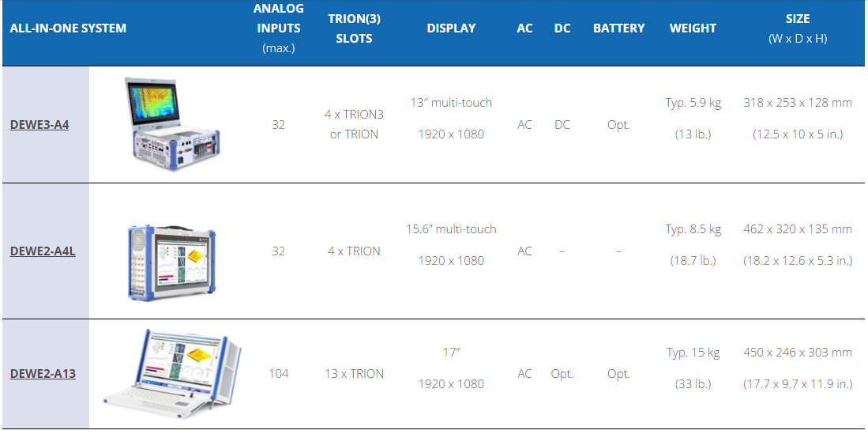The width and height of the screenshot is (868, 434).
Task: Click the Typ. 15 kg weight cell
Action: 693,353
